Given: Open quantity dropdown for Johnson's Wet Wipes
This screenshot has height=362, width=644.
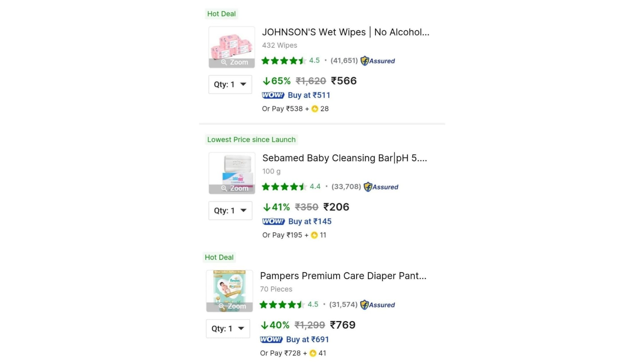Looking at the screenshot, I should [x=230, y=84].
